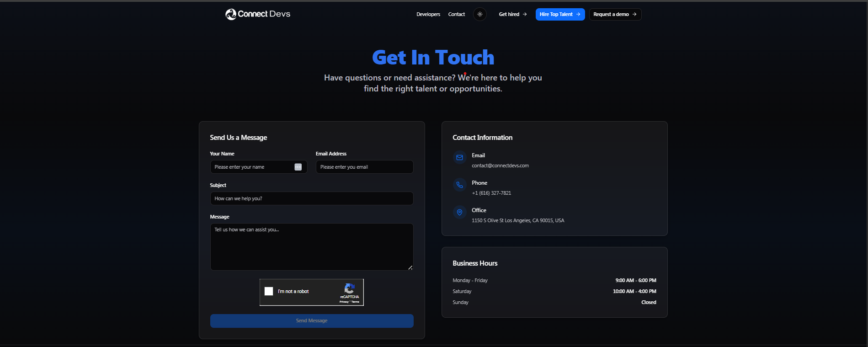Click the Hire Top Talent button

(560, 14)
